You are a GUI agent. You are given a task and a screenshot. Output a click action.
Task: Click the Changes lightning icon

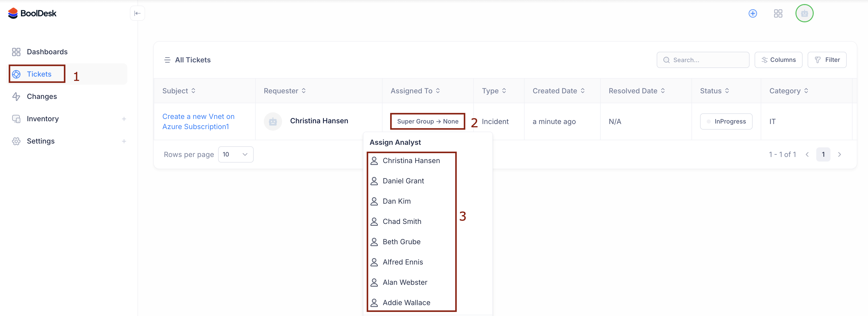(x=16, y=97)
